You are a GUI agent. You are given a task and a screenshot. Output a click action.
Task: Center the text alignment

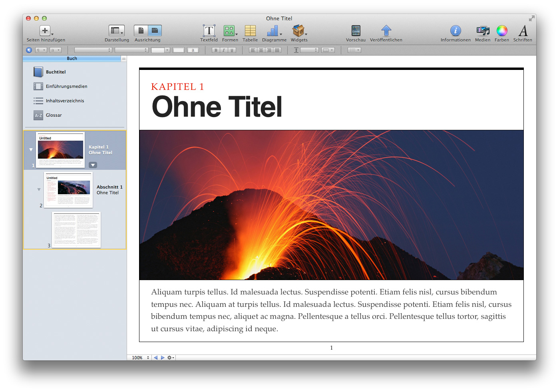tap(261, 50)
